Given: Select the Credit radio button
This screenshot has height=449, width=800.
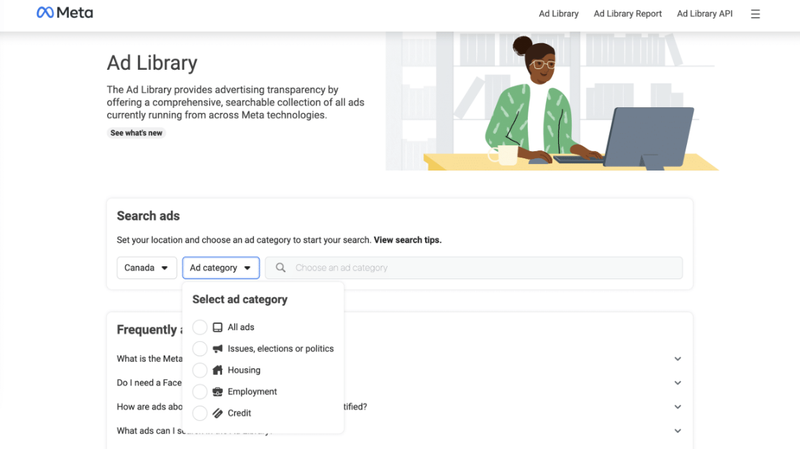Looking at the screenshot, I should pyautogui.click(x=200, y=413).
